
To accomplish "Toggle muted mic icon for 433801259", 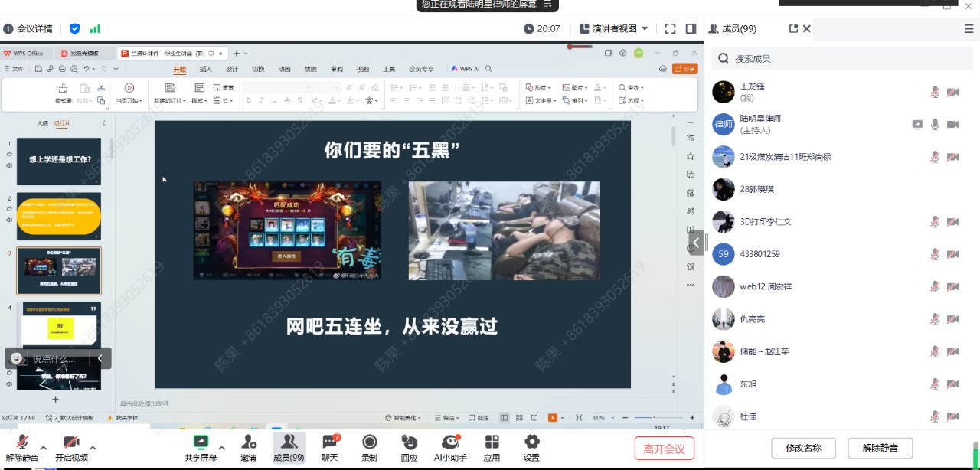I will 935,254.
